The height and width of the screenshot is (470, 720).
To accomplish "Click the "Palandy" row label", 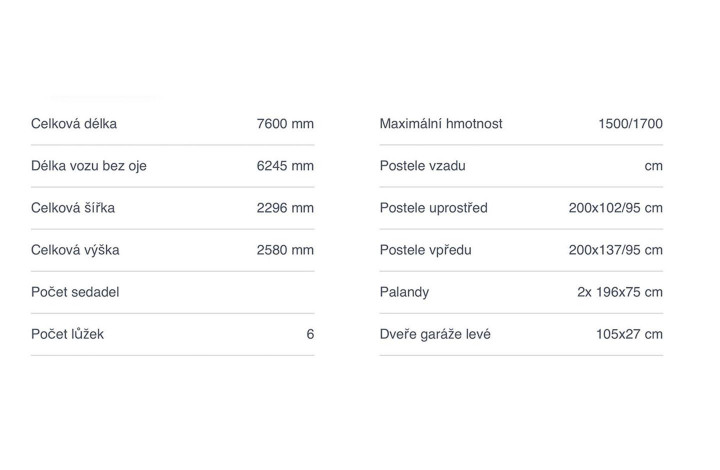I will (404, 292).
